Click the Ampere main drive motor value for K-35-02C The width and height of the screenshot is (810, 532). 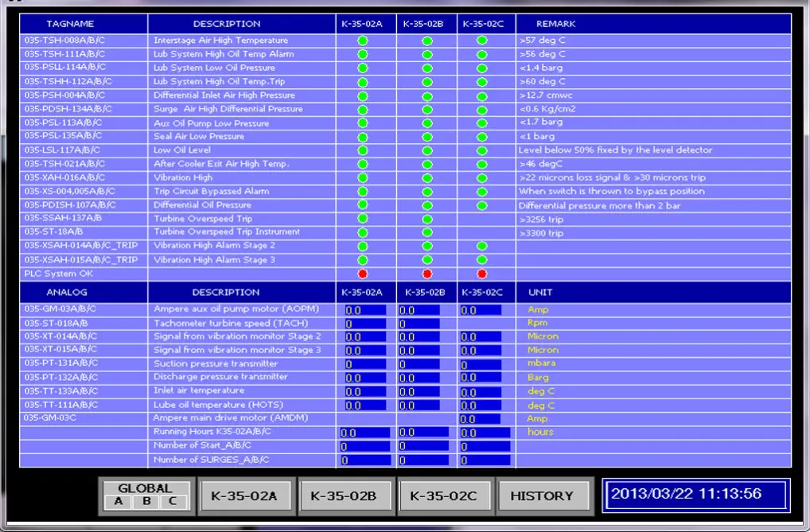[x=480, y=419]
